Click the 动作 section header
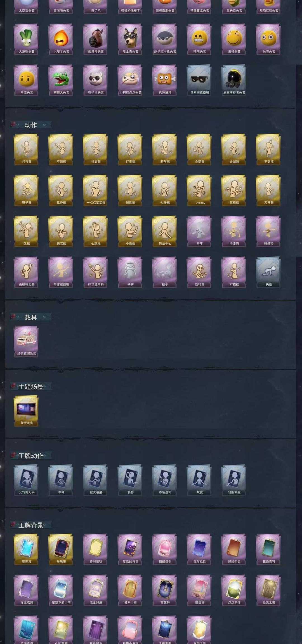302x644 pixels. click(31, 125)
